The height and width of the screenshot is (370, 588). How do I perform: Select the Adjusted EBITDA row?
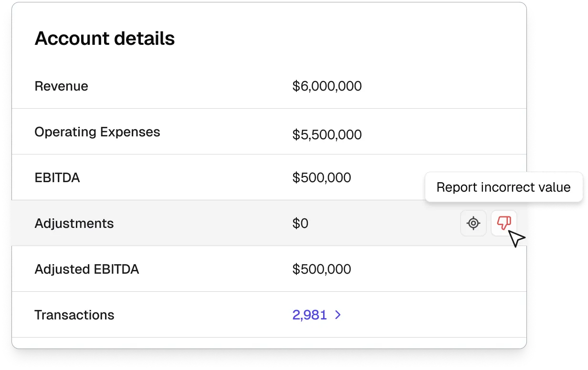191,268
